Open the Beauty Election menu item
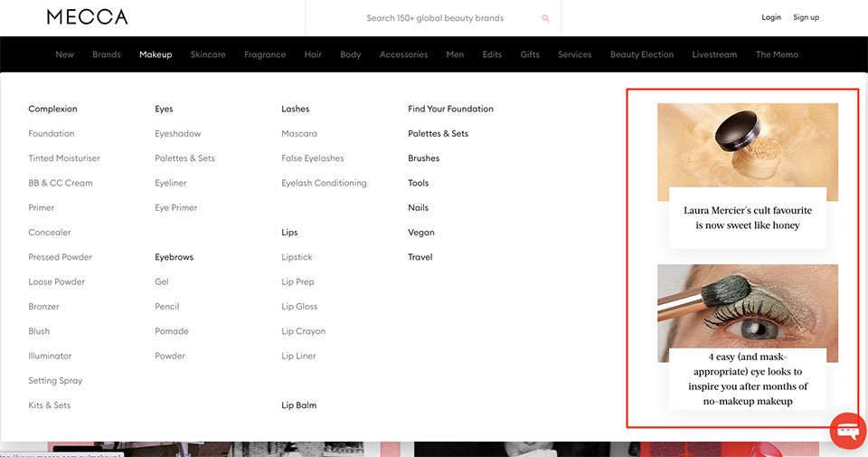 pyautogui.click(x=642, y=54)
